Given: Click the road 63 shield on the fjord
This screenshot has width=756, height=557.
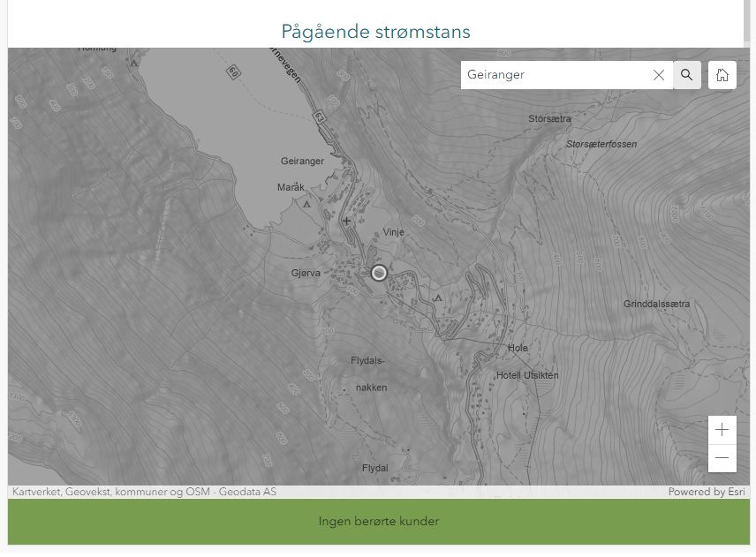Looking at the screenshot, I should point(320,117).
